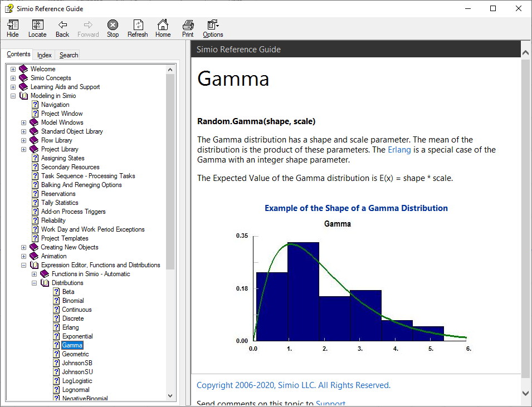Click the Locate toolbar icon
Image resolution: width=532 pixels, height=407 pixels.
point(37,24)
